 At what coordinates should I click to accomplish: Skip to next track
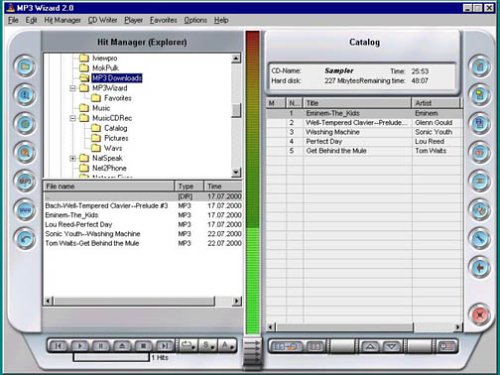point(165,346)
